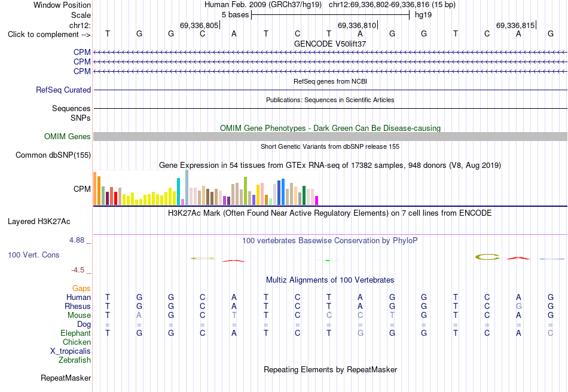Open the 'OMIM Gene Phenotypes' track title
Viewport: 568px width, 392px height.
click(330, 128)
